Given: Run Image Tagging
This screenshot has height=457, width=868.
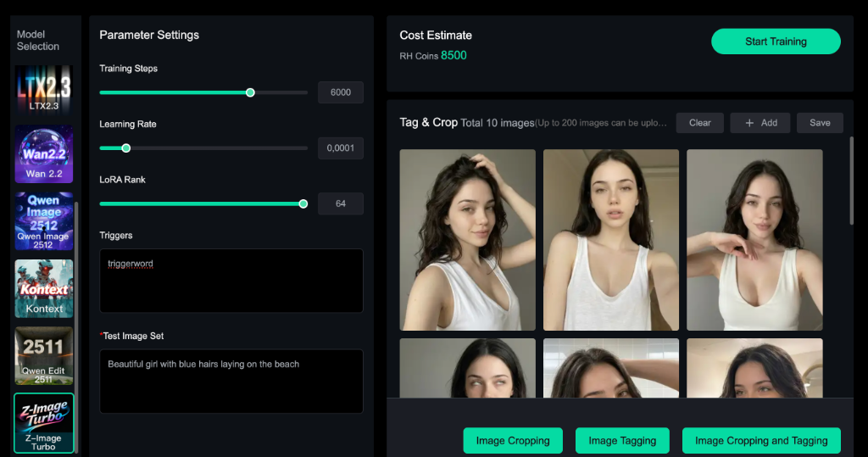Looking at the screenshot, I should tap(622, 440).
